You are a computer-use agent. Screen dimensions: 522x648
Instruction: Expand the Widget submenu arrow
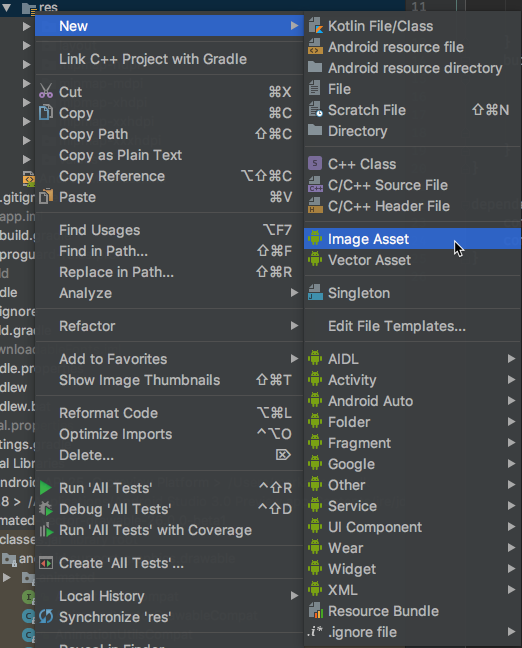point(512,569)
